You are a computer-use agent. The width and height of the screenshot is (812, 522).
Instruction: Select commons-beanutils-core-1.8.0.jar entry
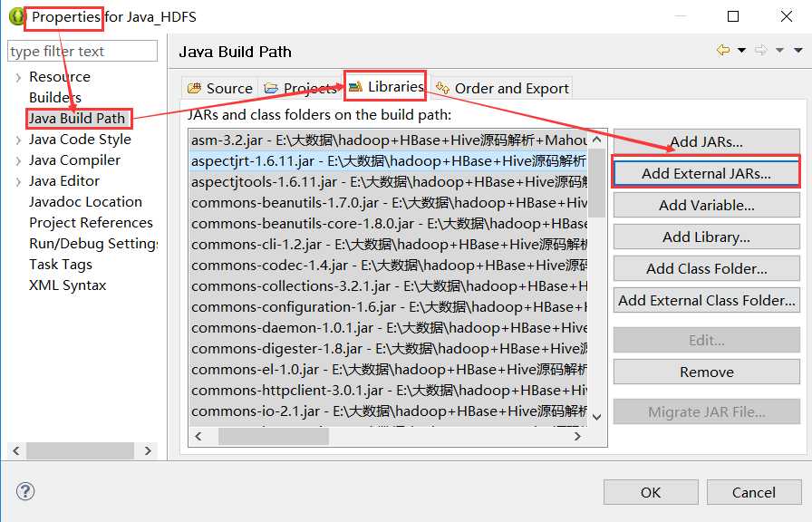tap(389, 223)
